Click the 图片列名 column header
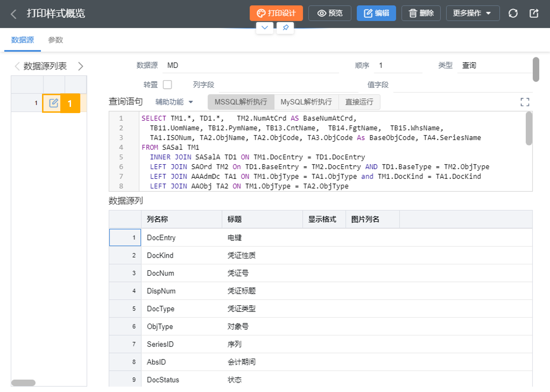Screen dimensions: 550x392 (373, 219)
